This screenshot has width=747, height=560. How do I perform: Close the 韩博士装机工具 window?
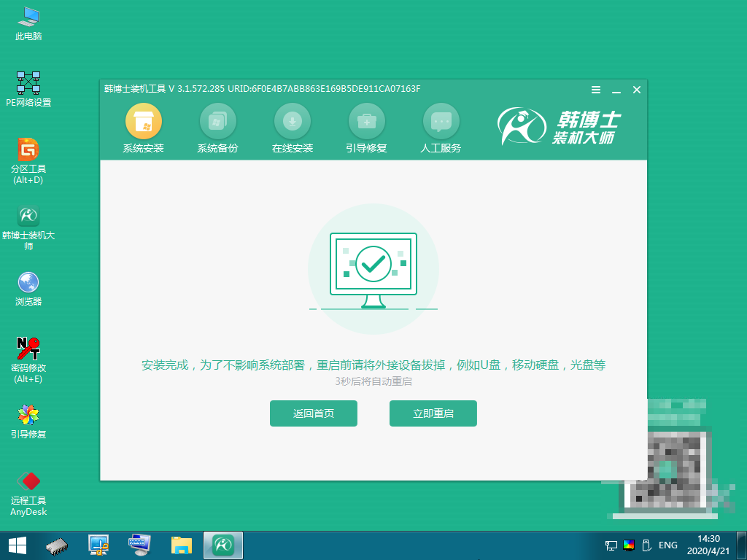(636, 90)
